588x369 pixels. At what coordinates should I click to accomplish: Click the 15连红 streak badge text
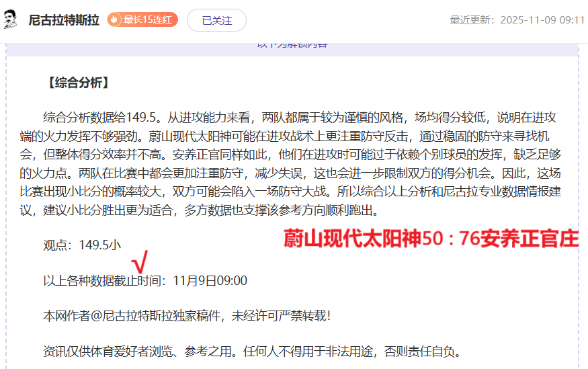pos(148,20)
